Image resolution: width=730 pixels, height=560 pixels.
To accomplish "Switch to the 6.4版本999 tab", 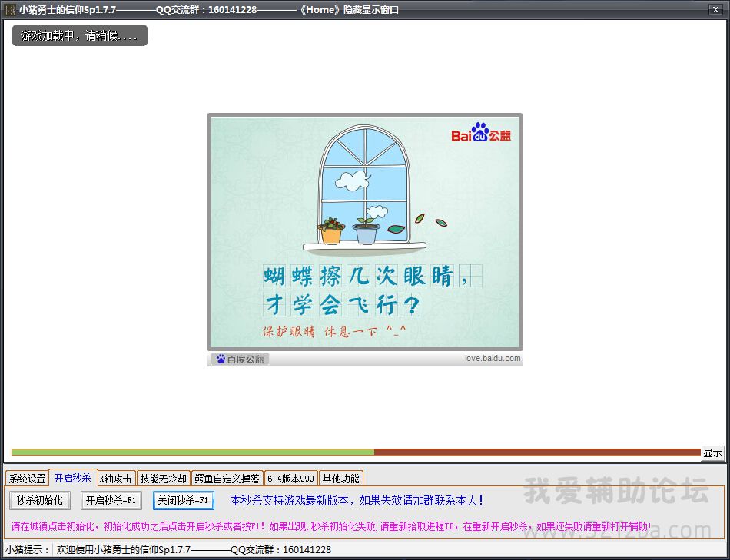I will click(290, 479).
